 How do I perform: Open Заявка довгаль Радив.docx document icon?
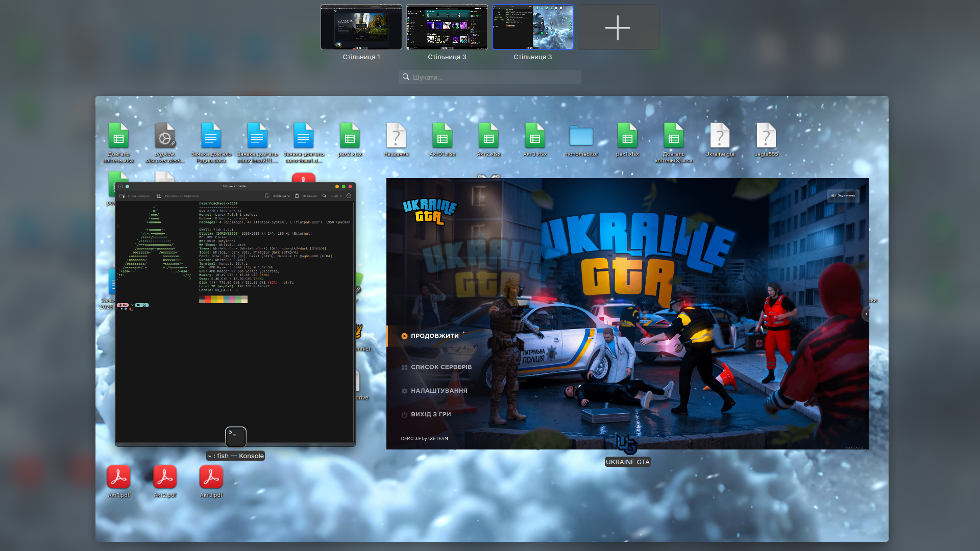[x=211, y=136]
